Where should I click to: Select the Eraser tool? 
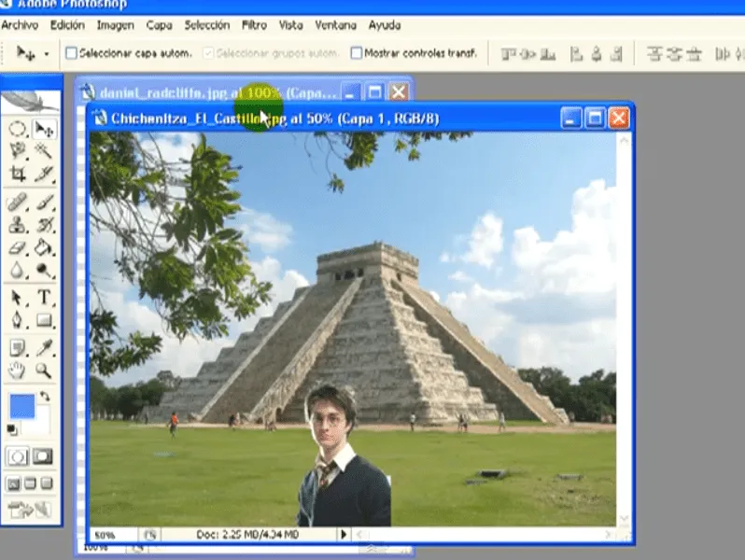coord(18,248)
